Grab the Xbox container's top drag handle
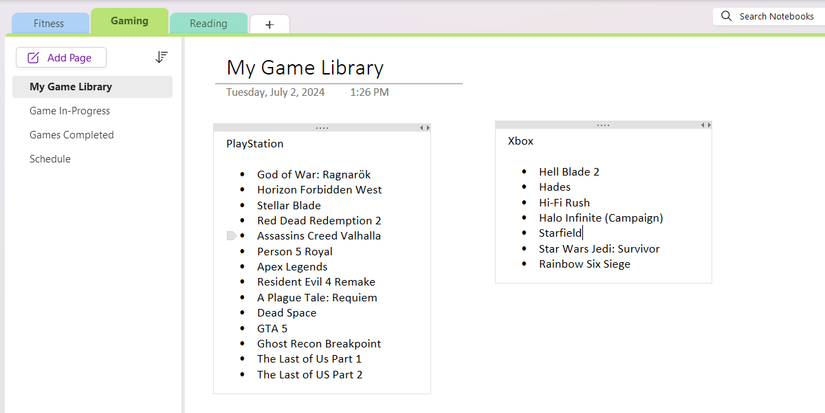The width and height of the screenshot is (825, 413). pyautogui.click(x=603, y=125)
